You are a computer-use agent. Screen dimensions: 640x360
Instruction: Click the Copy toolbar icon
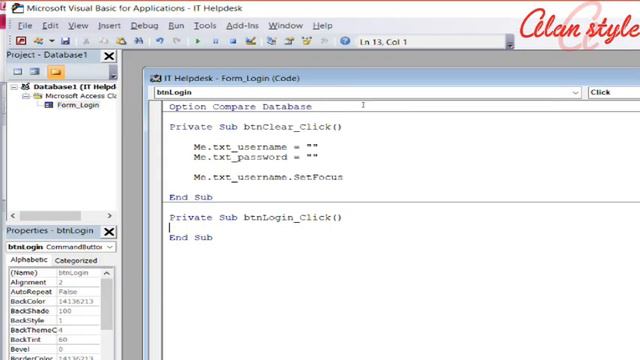point(104,41)
